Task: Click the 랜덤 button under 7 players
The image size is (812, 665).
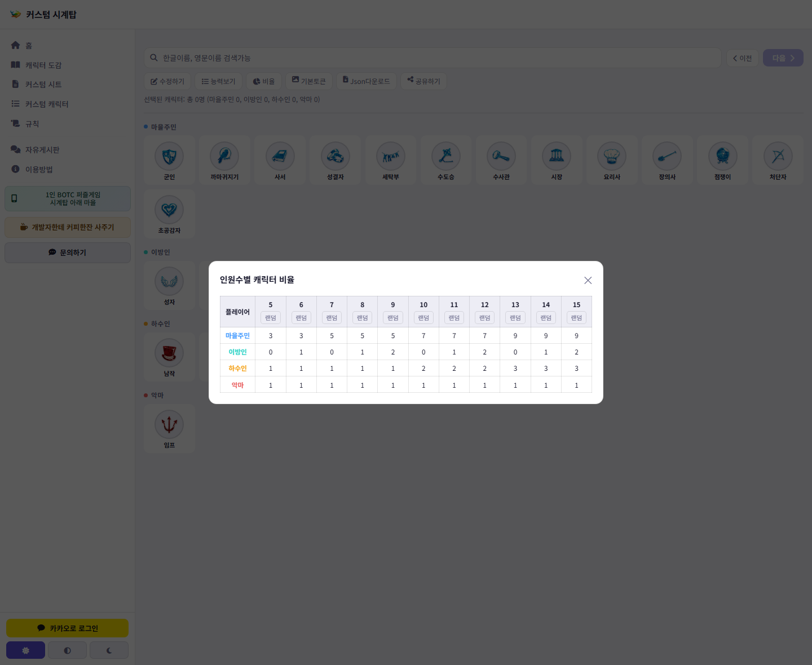Action: pyautogui.click(x=332, y=318)
